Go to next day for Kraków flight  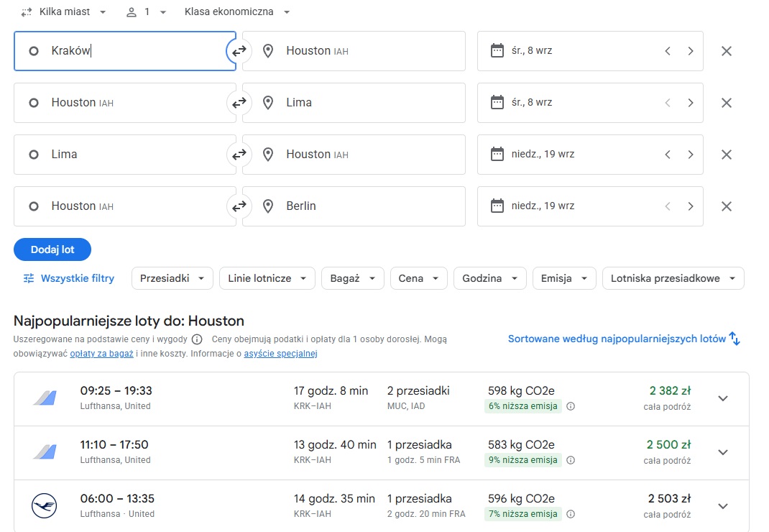tap(690, 51)
